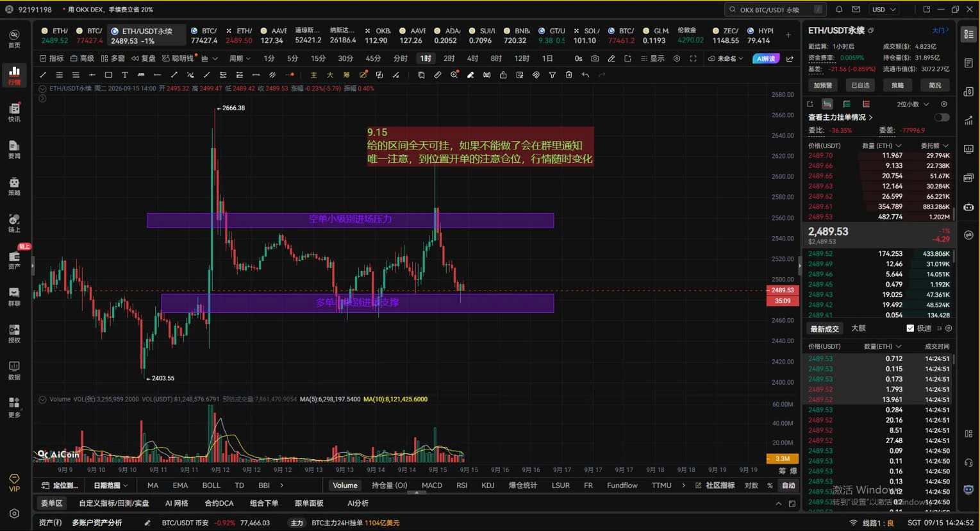
Task: Uncheck the 极速 checkbox
Action: (x=910, y=328)
